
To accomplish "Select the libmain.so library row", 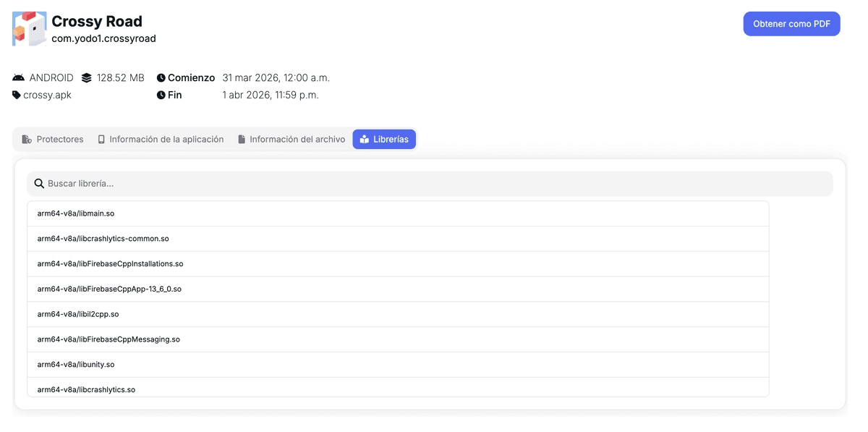I will pyautogui.click(x=398, y=213).
